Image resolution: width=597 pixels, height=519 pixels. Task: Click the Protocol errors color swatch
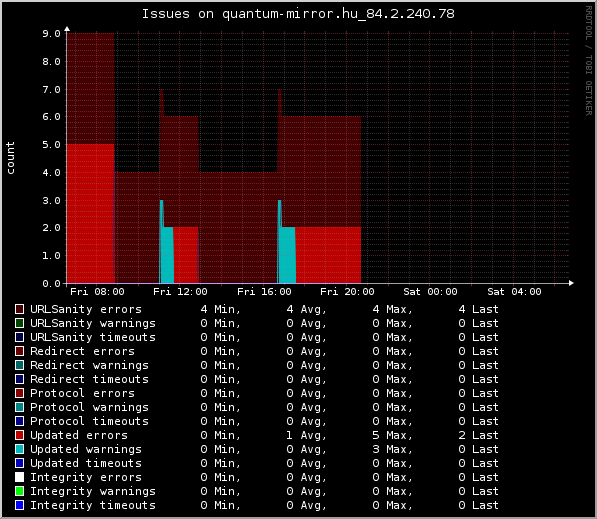pyautogui.click(x=19, y=393)
